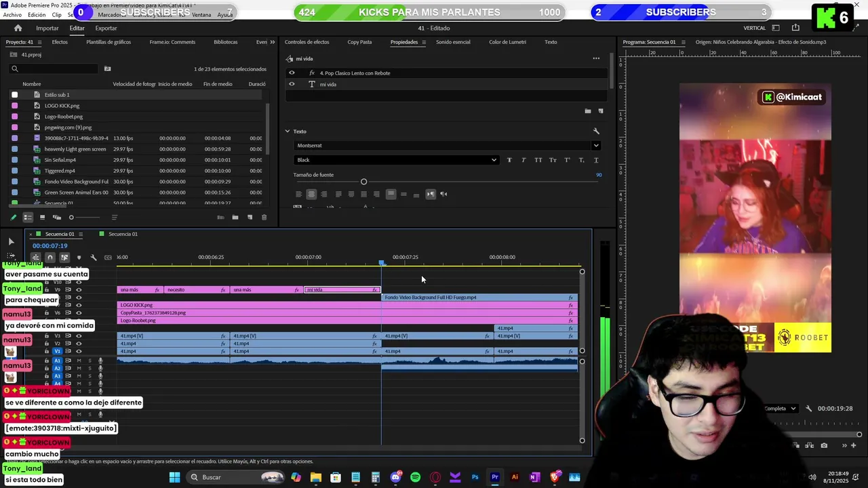This screenshot has width=868, height=488.
Task: Switch project panel to freeform view
Action: (57, 218)
